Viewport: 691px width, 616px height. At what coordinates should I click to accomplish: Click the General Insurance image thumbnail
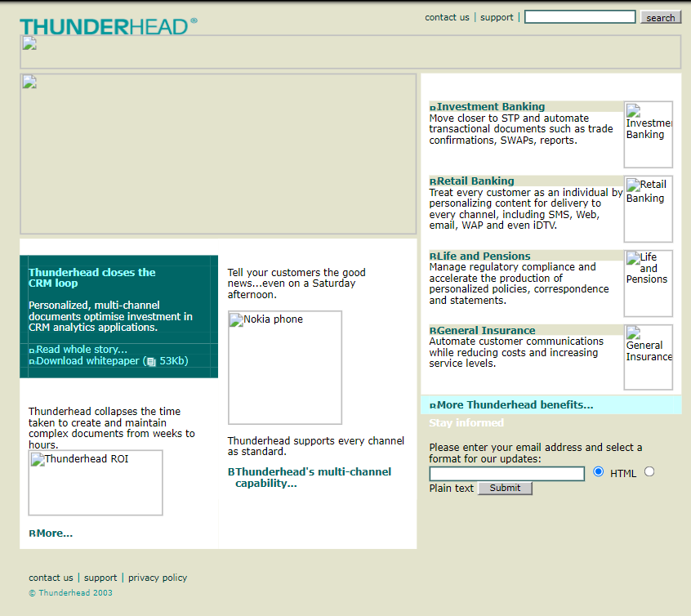click(649, 357)
